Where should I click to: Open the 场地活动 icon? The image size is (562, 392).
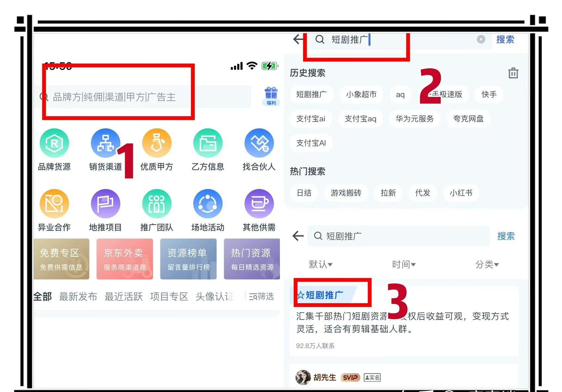click(x=208, y=204)
